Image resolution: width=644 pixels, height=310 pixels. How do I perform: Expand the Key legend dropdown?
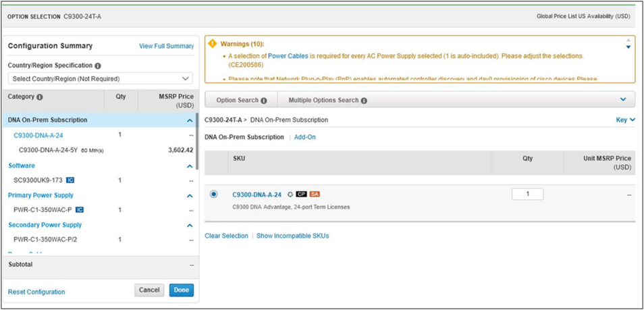click(626, 120)
